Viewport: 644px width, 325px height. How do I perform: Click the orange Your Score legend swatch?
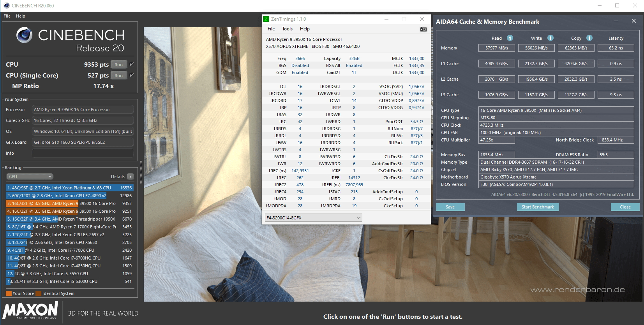9,293
